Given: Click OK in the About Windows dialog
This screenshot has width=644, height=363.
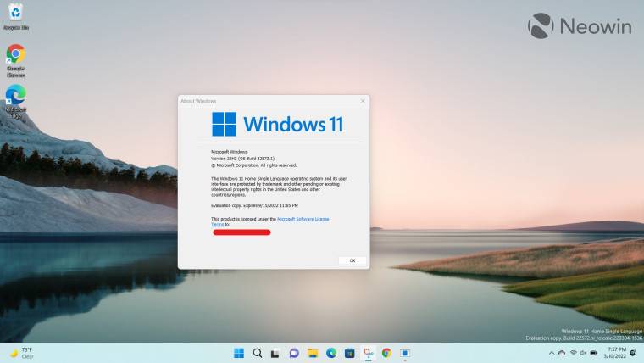Looking at the screenshot, I should click(x=352, y=260).
